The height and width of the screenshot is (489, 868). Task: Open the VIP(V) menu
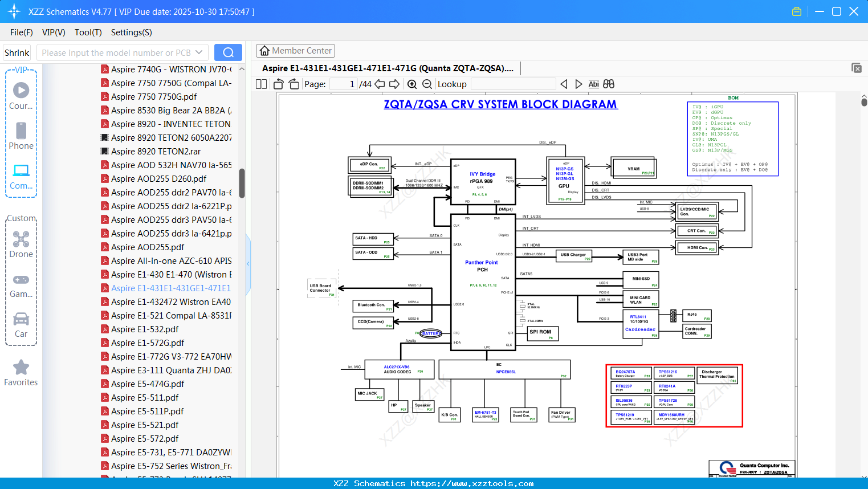[x=54, y=32]
